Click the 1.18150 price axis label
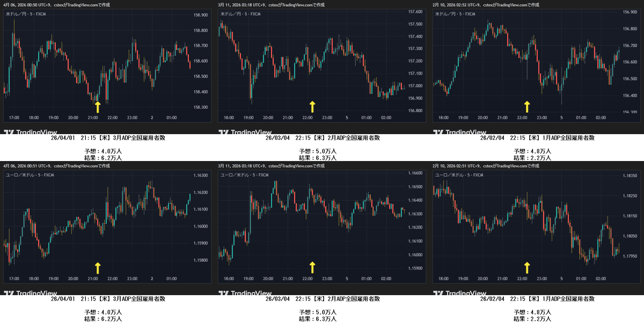This screenshot has height=322, width=644. [x=630, y=216]
